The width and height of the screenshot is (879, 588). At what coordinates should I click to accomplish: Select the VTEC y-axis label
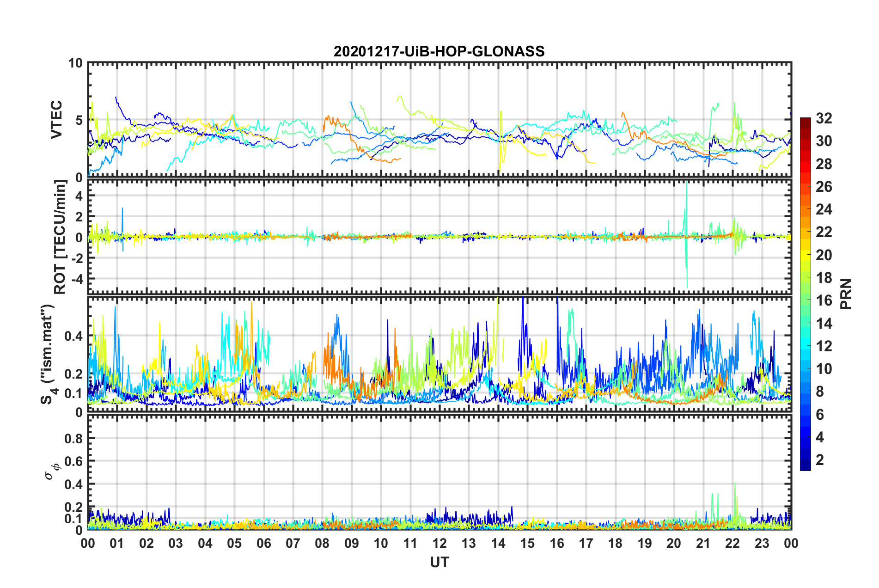(56, 120)
